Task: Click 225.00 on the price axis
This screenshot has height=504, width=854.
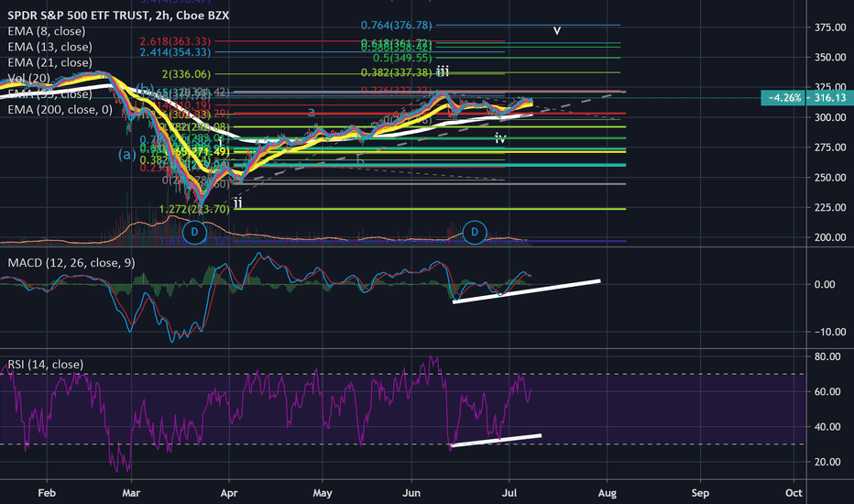Action: 830,207
